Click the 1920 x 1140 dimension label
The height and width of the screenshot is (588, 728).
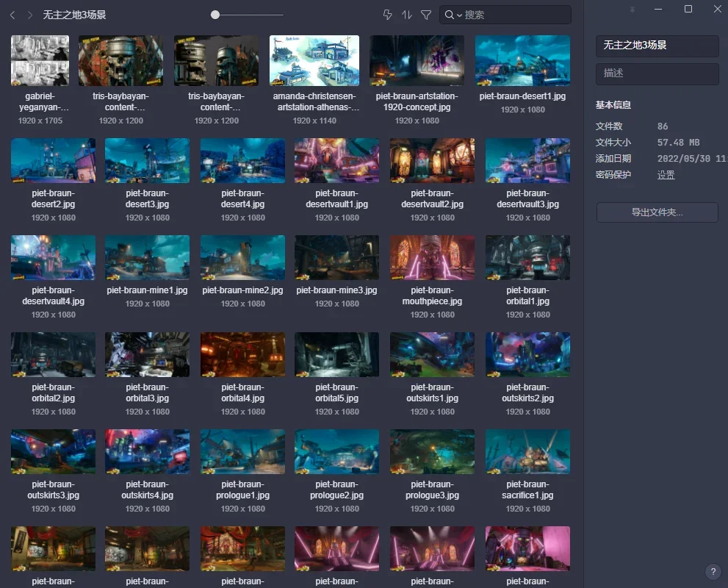pyautogui.click(x=314, y=121)
